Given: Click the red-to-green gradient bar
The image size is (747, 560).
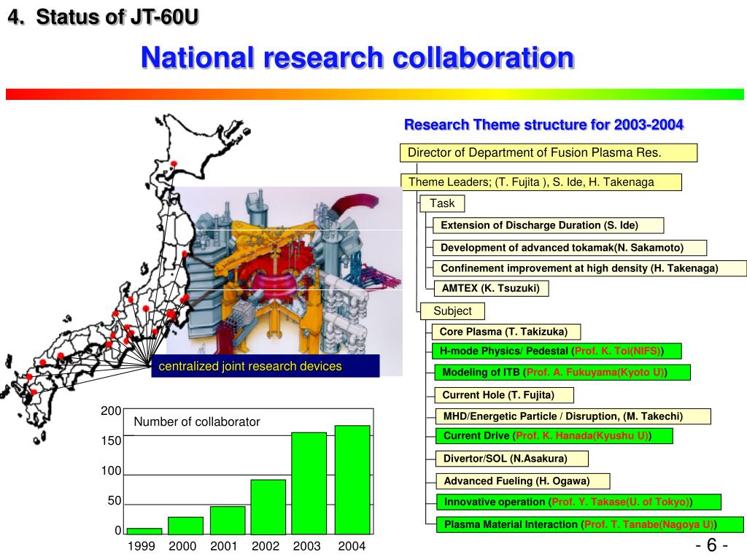Looking at the screenshot, I should (x=374, y=94).
